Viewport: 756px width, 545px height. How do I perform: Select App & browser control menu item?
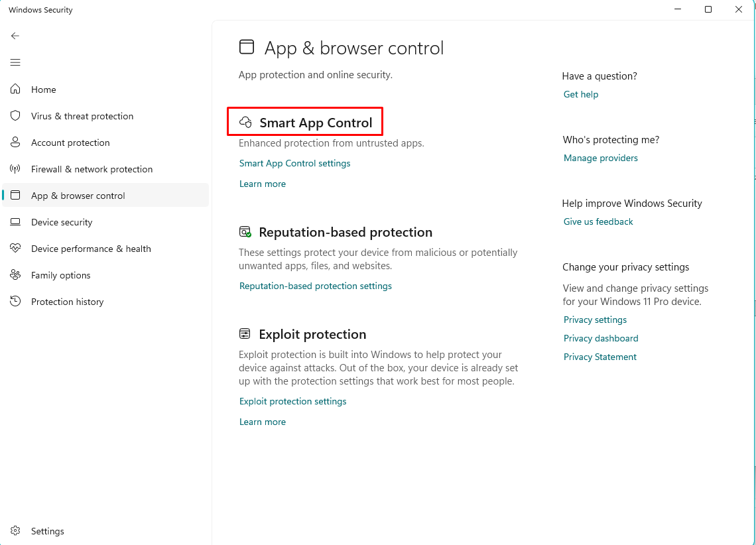pyautogui.click(x=105, y=195)
